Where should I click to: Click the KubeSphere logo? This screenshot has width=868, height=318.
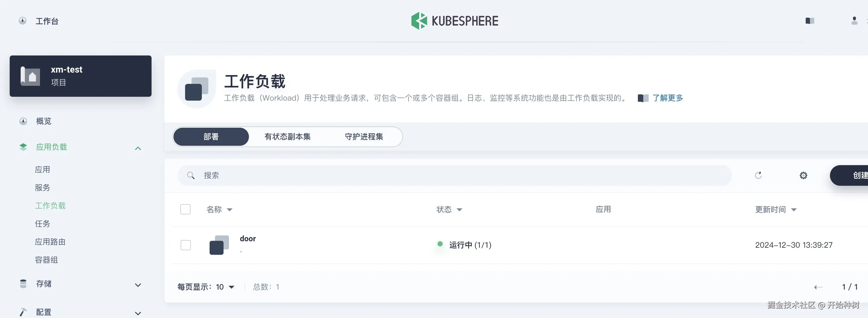(455, 21)
